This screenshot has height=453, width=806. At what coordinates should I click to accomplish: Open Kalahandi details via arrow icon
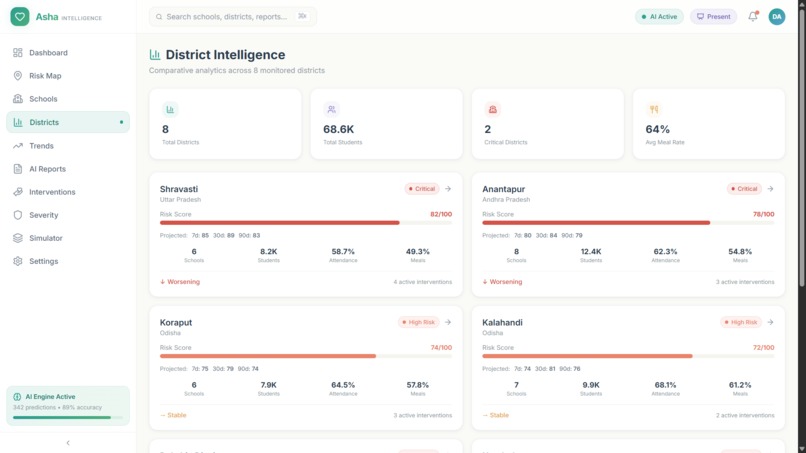[x=770, y=322]
